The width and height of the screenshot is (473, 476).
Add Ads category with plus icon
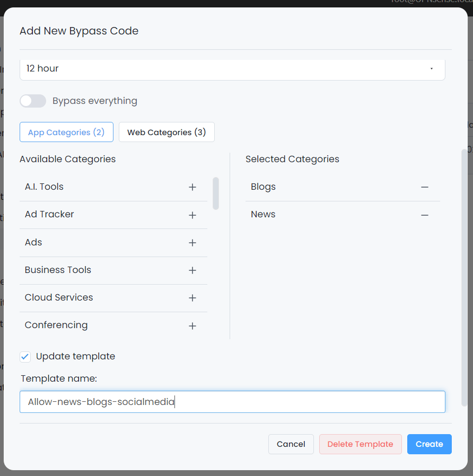pos(192,243)
